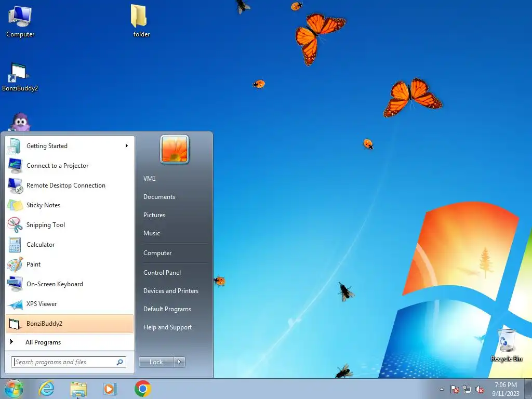This screenshot has width=532, height=399.
Task: Click the Paint palette icon
Action: [15, 264]
